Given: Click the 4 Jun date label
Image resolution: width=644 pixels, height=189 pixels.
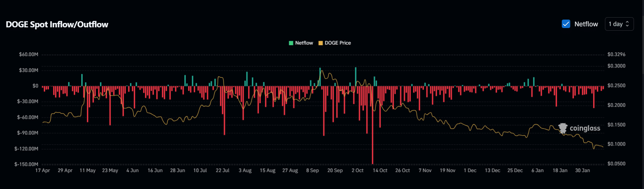Looking at the screenshot, I should point(132,170).
